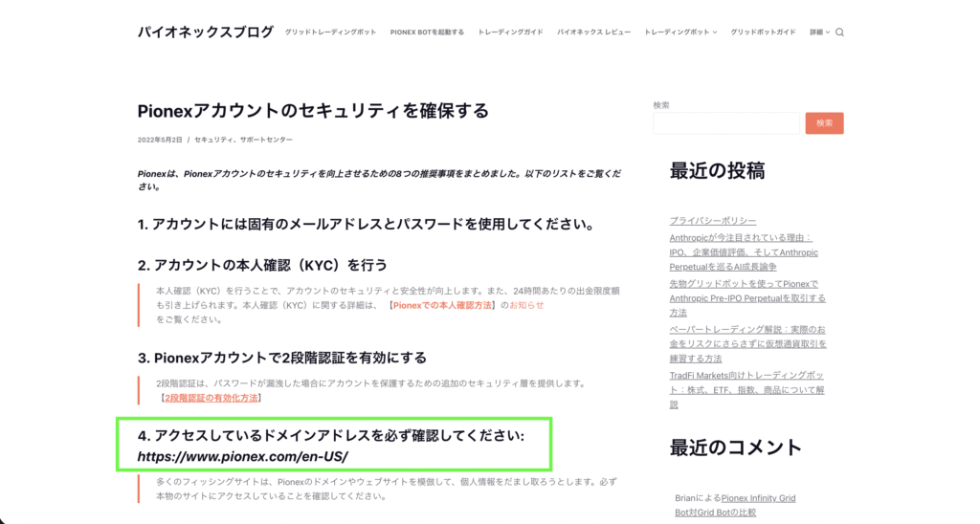980x524 pixels.
Task: Click the https://www.pionex.com/en-US/ URL text
Action: tap(242, 456)
